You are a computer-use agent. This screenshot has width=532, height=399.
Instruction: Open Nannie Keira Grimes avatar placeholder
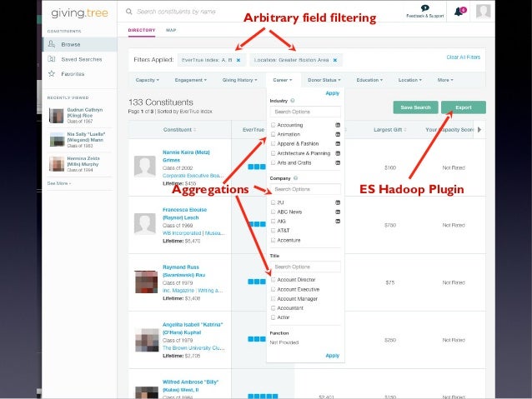click(145, 167)
